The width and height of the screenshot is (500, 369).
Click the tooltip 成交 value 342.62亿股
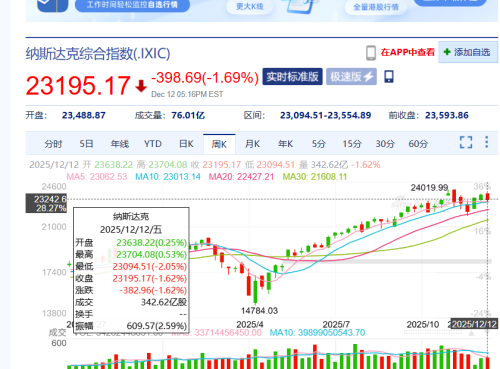click(x=164, y=302)
